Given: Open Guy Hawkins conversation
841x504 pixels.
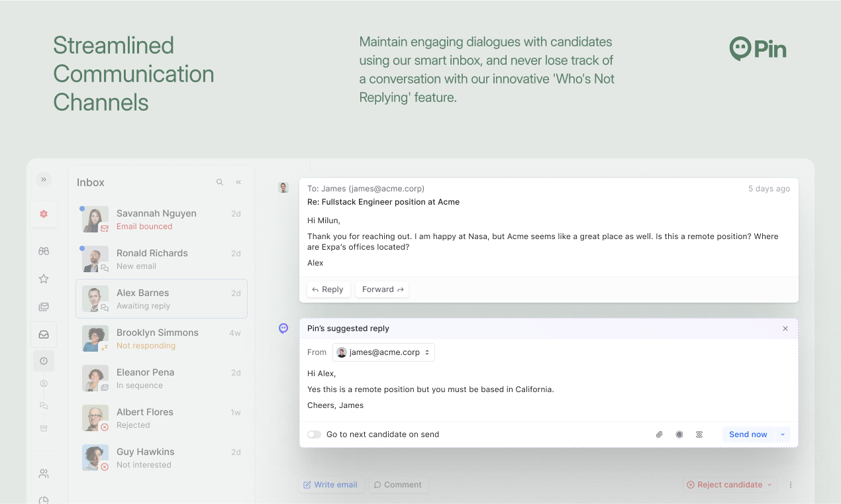Looking at the screenshot, I should tap(162, 458).
